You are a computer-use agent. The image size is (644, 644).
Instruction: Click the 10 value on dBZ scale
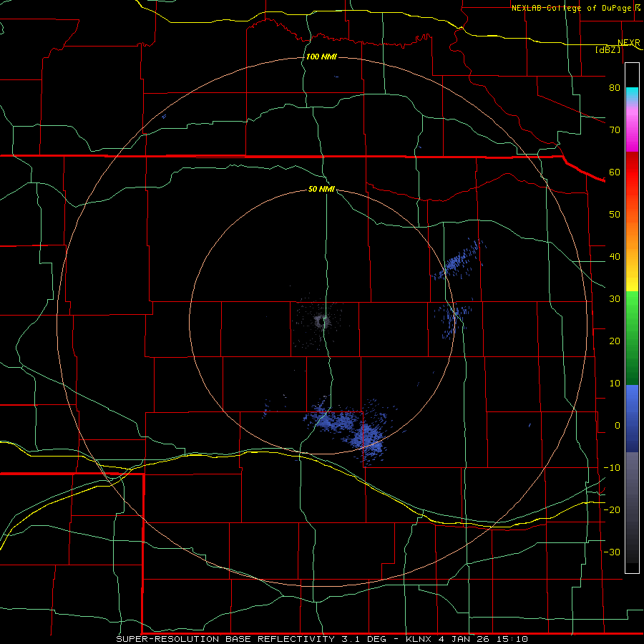[615, 384]
